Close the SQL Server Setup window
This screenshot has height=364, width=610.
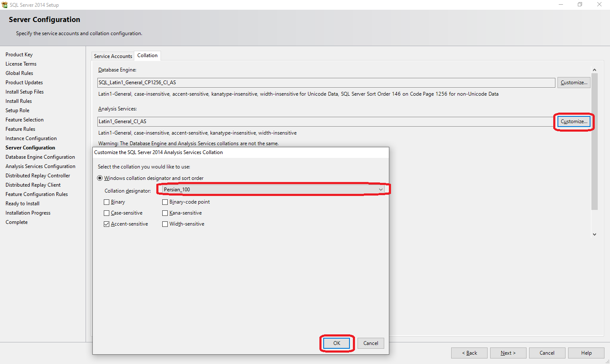(x=599, y=5)
